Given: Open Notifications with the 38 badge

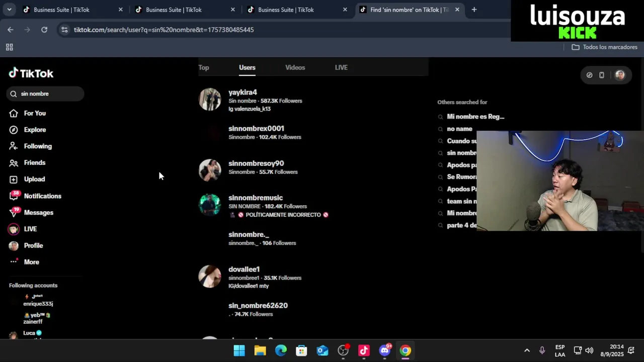Looking at the screenshot, I should coord(36,196).
